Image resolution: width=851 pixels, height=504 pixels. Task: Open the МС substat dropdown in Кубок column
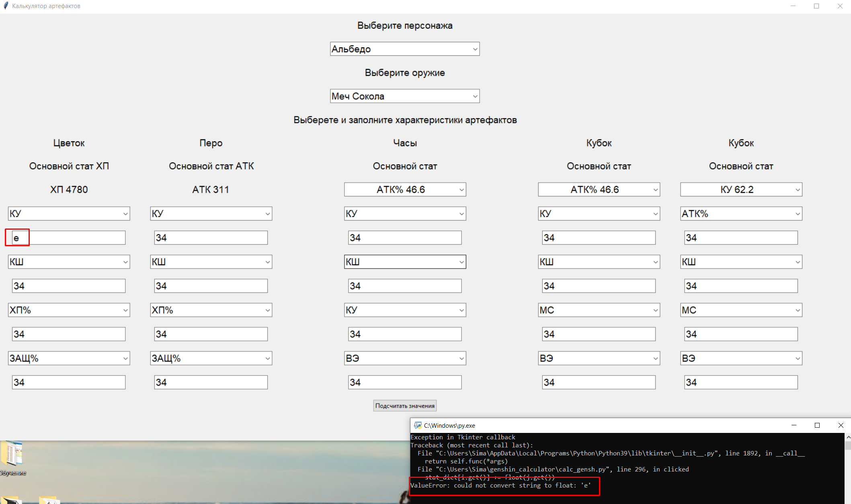pos(599,310)
